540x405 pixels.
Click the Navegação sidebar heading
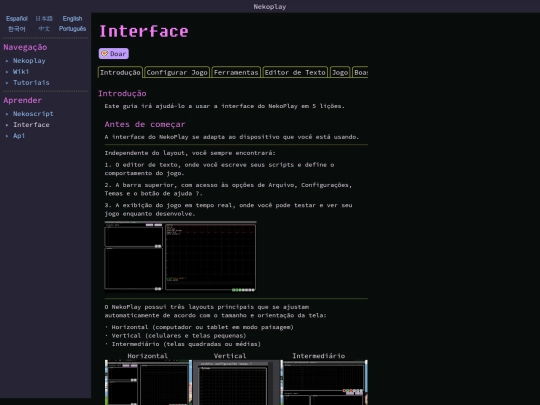tap(25, 47)
